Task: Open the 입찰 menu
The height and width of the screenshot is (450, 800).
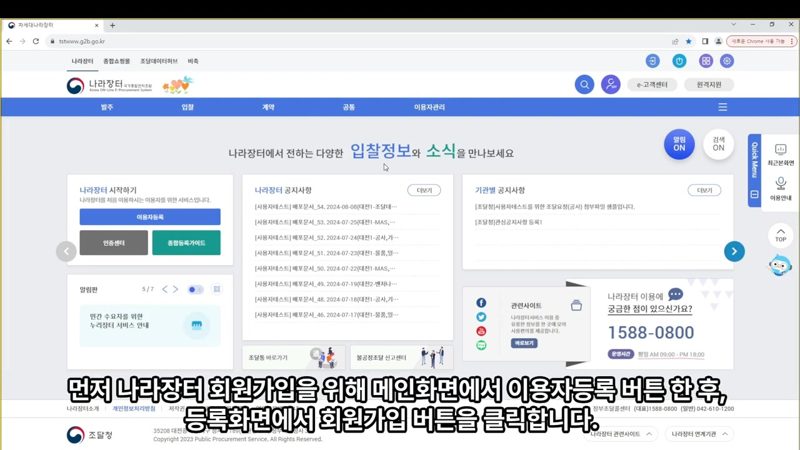Action: (188, 107)
